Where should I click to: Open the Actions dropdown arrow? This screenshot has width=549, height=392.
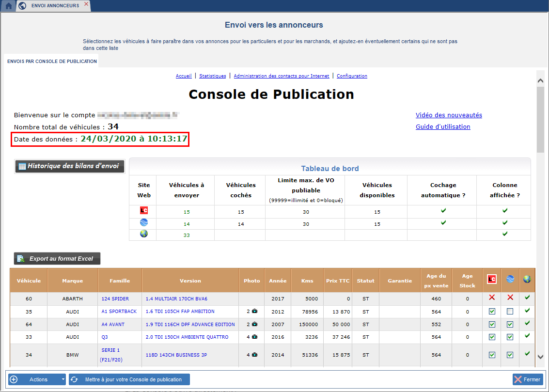[63, 379]
